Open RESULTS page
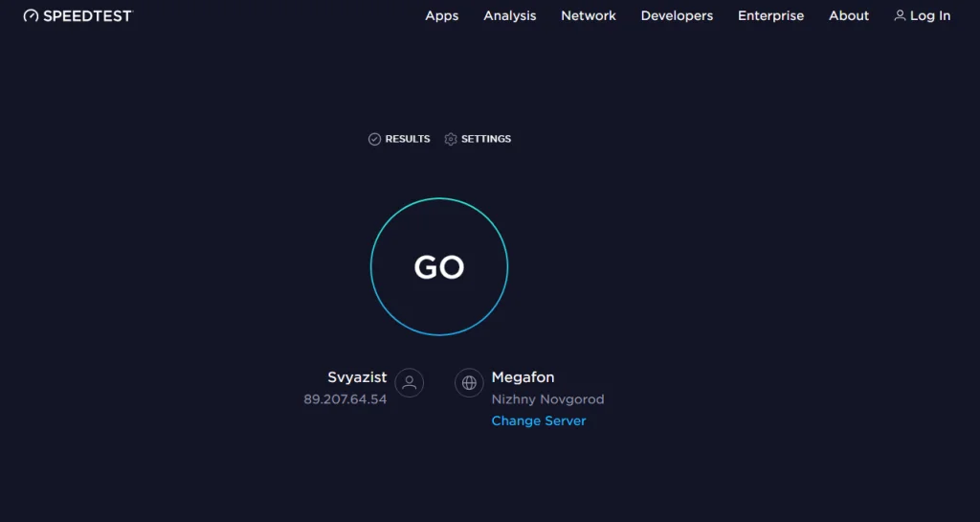This screenshot has height=522, width=980. 399,139
